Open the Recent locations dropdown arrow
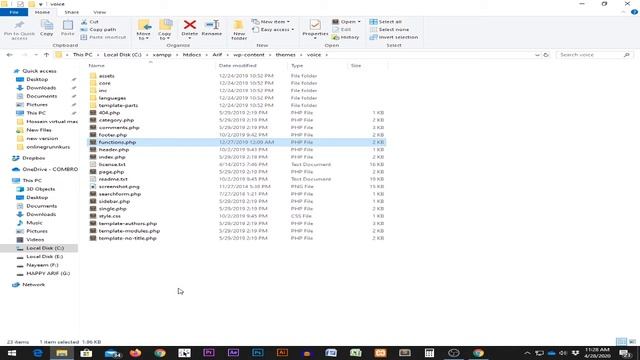Viewport: 640px width, 360px height. pyautogui.click(x=36, y=55)
